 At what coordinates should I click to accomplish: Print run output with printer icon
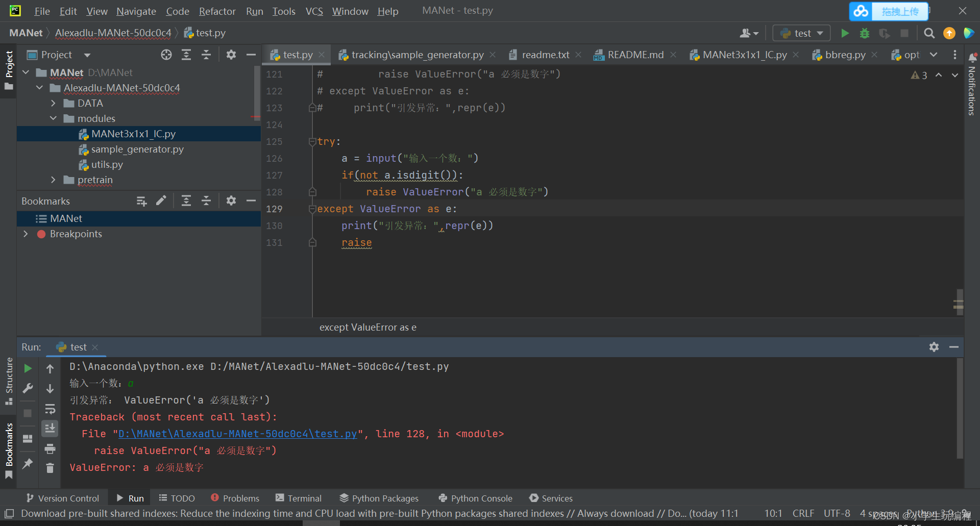tap(50, 449)
